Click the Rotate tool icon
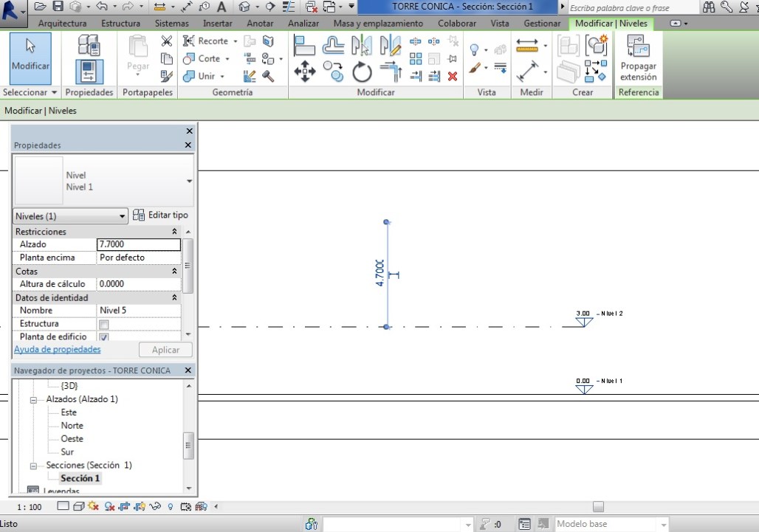The width and height of the screenshot is (759, 532). coord(362,72)
